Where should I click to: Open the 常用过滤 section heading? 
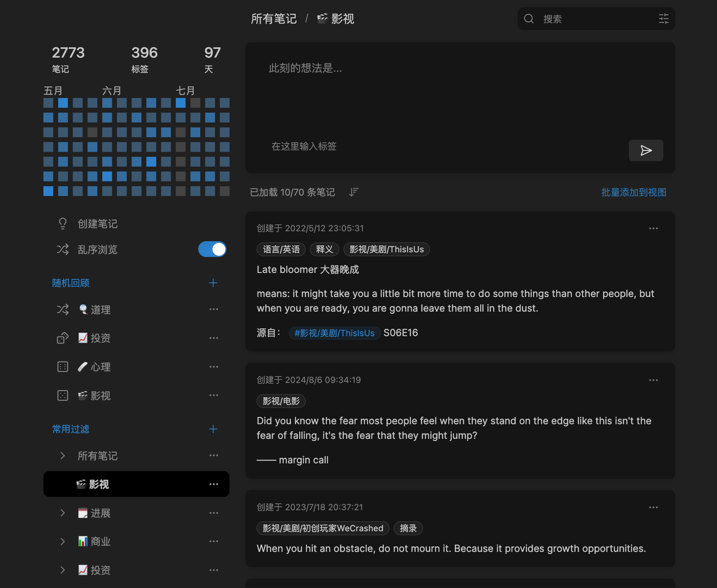[70, 429]
